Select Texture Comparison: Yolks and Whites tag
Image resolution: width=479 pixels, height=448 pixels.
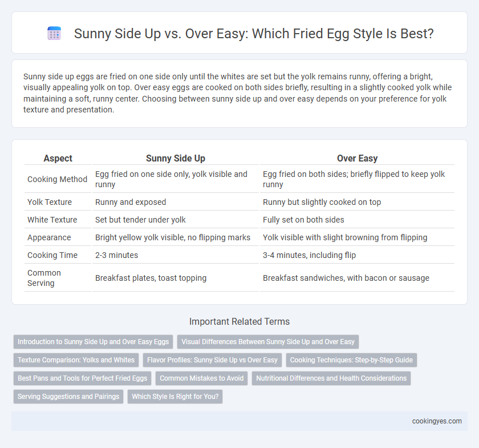pos(76,360)
